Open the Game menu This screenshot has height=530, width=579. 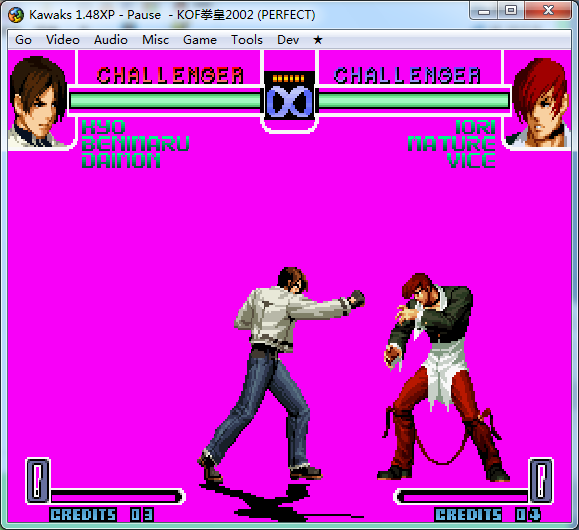tap(200, 40)
